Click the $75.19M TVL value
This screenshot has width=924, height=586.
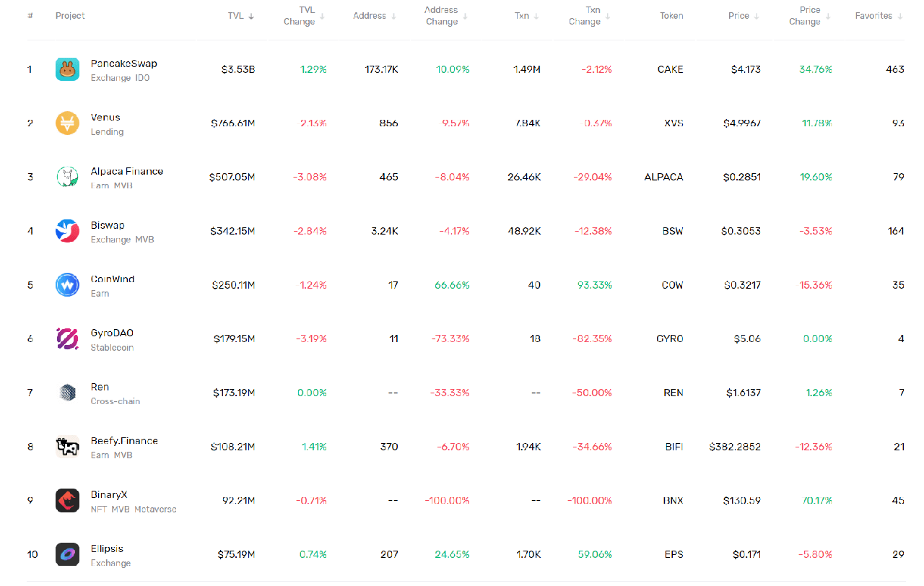pos(236,554)
